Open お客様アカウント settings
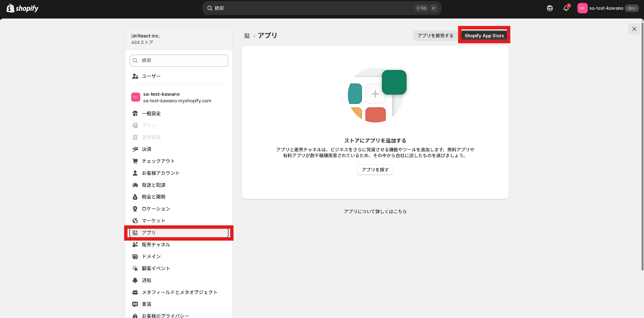This screenshot has height=318, width=644. (179, 173)
